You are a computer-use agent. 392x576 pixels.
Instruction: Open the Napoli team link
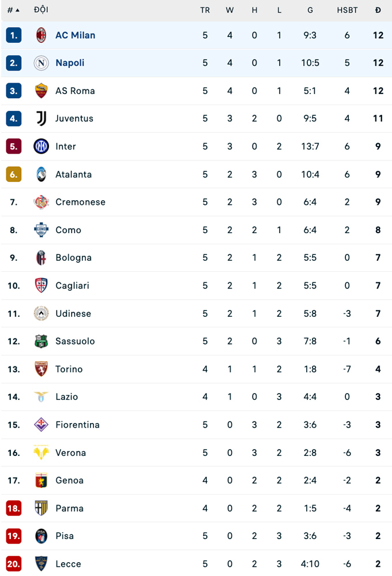tap(70, 63)
